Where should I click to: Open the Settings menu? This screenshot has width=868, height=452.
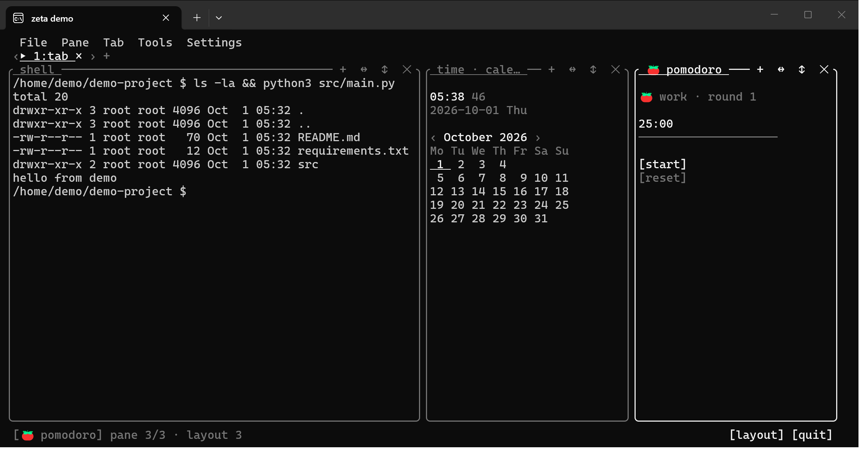[x=214, y=42]
